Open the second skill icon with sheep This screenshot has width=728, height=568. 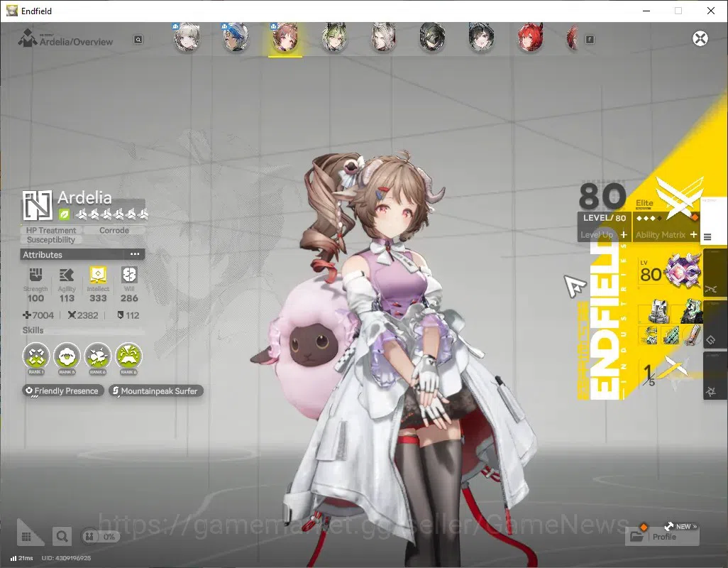pos(67,356)
